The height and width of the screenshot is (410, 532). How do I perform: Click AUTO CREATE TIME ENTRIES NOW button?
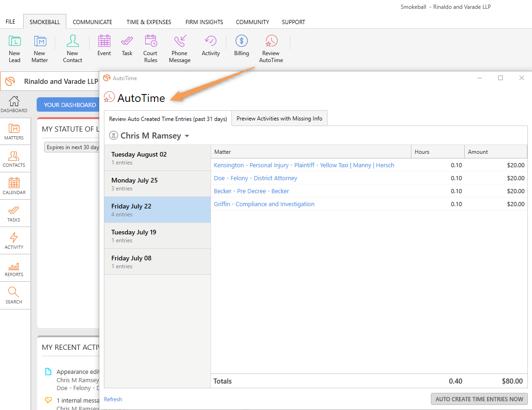(479, 399)
